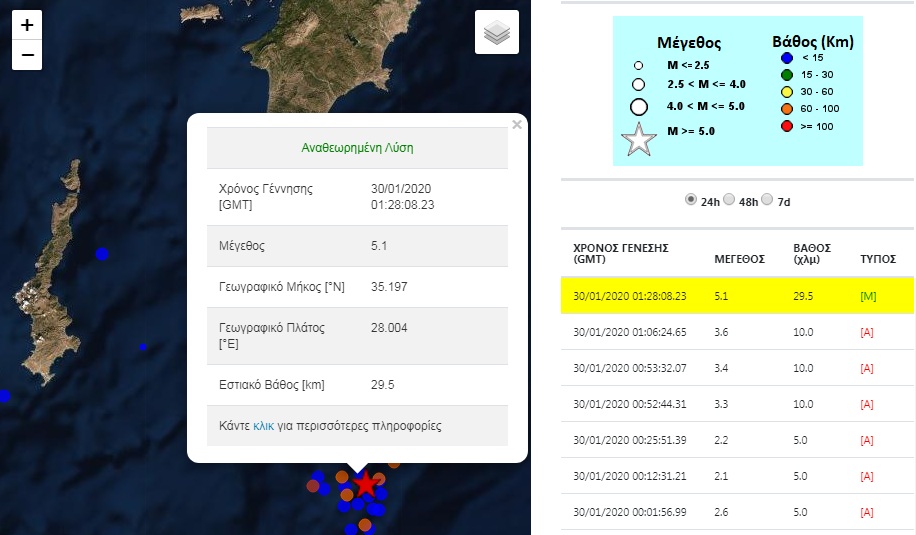
Task: Select the 48h time range
Action: pos(729,200)
